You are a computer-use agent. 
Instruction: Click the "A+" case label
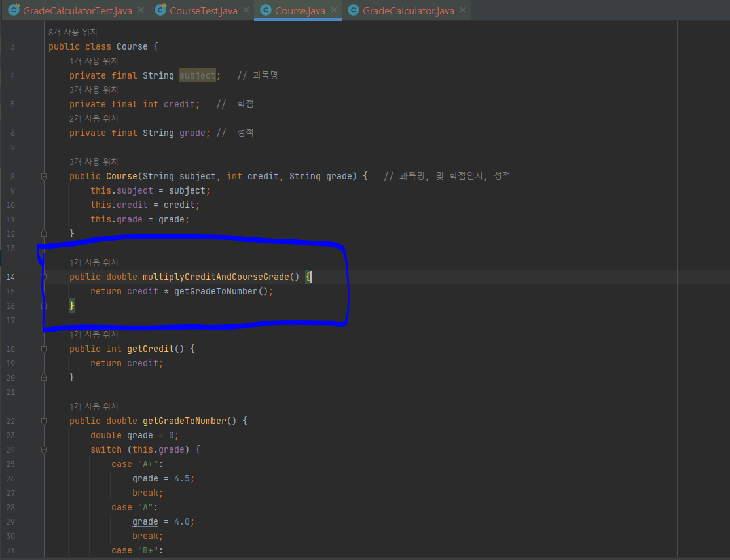click(147, 464)
